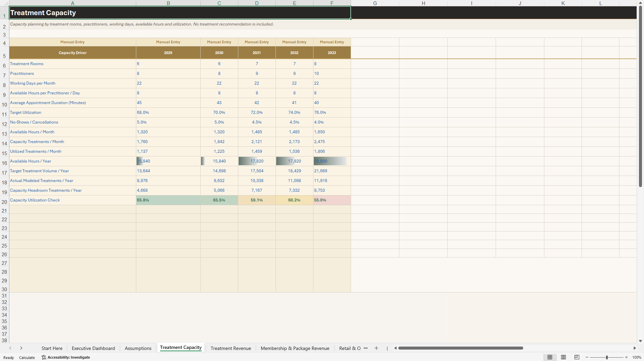Image resolution: width=644 pixels, height=361 pixels.
Task: Open the Assumptions sheet
Action: pos(138,348)
